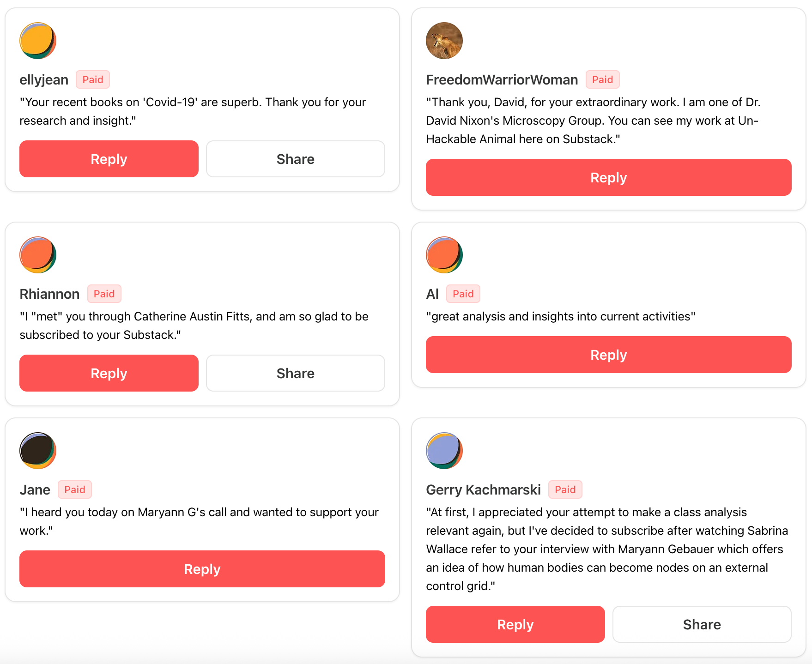Image resolution: width=812 pixels, height=664 pixels.
Task: Share Gerry Kachmarski's testimonial
Action: [702, 624]
